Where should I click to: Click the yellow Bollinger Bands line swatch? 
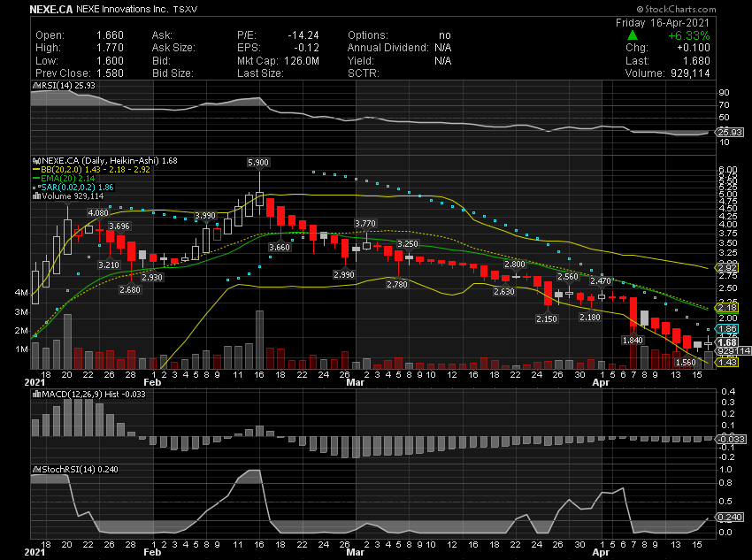(x=36, y=170)
